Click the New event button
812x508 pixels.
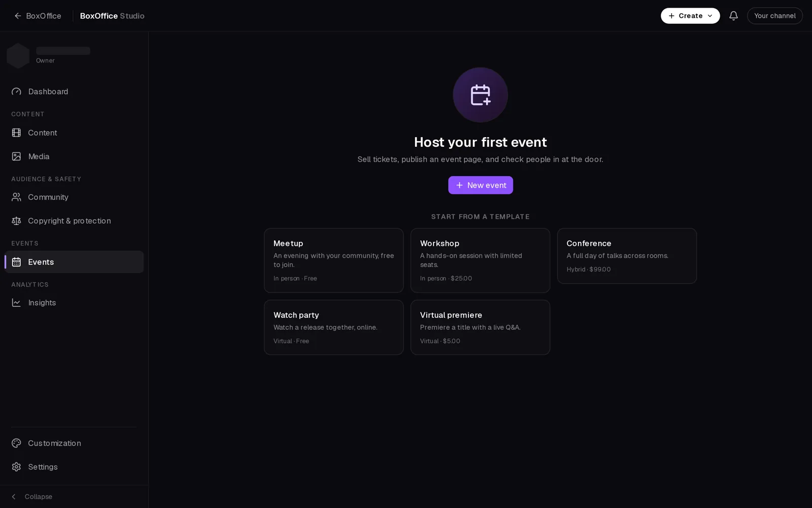coord(480,185)
